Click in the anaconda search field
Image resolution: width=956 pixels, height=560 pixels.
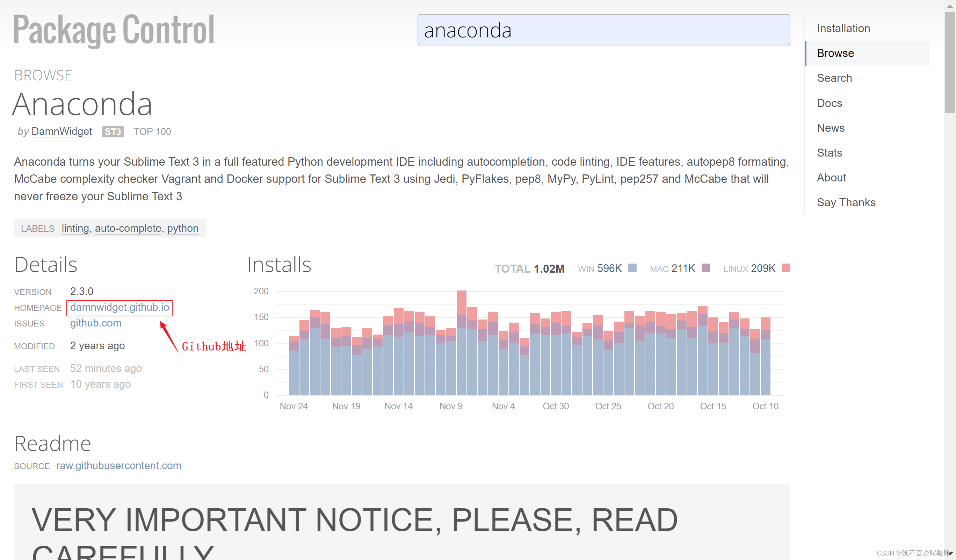(x=603, y=30)
